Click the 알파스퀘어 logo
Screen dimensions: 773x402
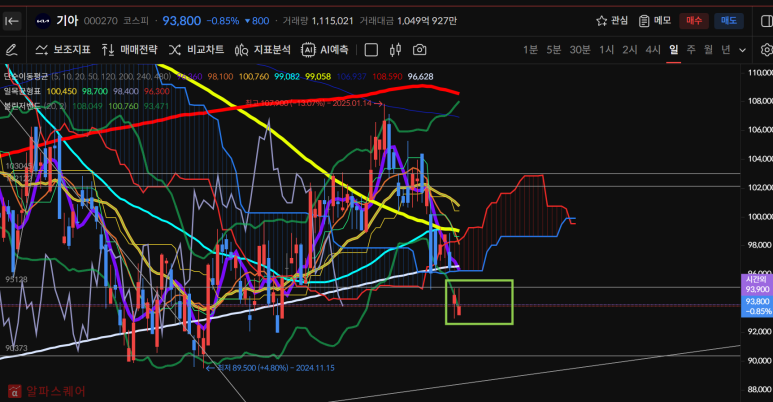pyautogui.click(x=47, y=392)
